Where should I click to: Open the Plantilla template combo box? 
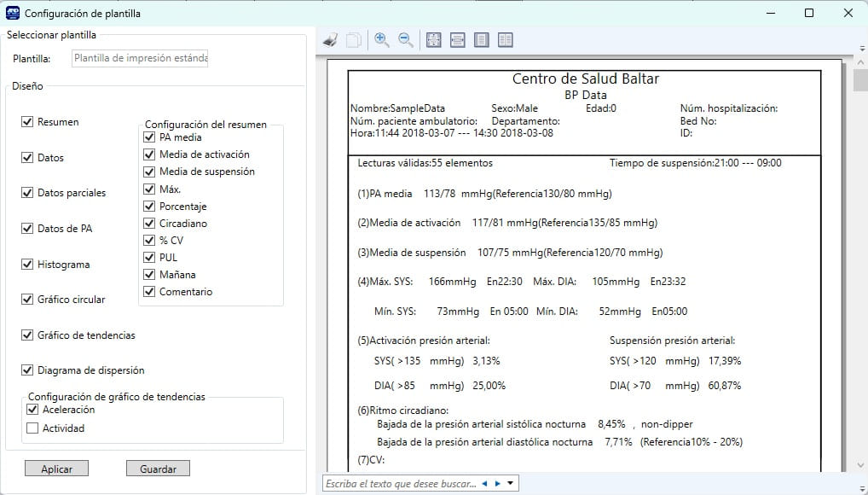[x=140, y=59]
